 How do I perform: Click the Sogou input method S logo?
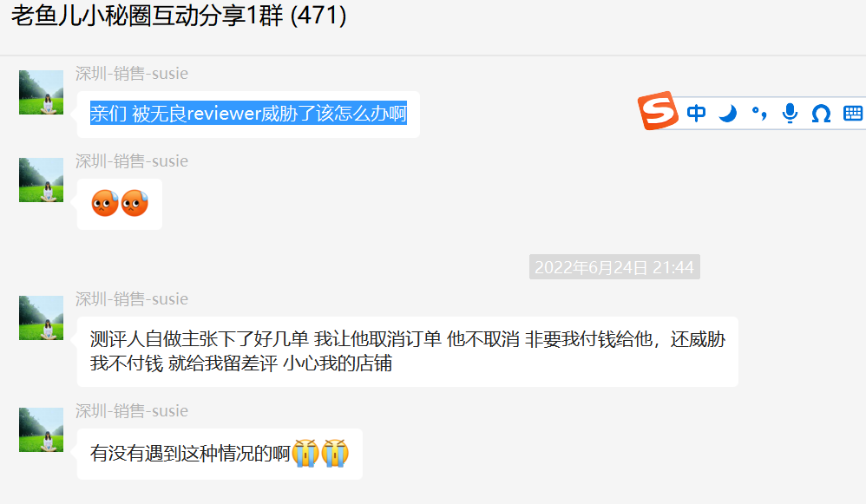point(658,110)
